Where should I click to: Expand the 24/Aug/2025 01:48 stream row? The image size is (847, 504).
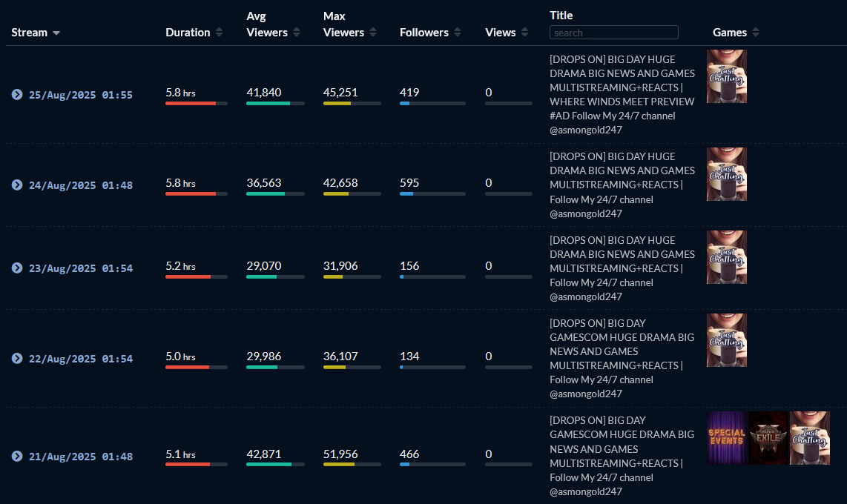point(17,185)
